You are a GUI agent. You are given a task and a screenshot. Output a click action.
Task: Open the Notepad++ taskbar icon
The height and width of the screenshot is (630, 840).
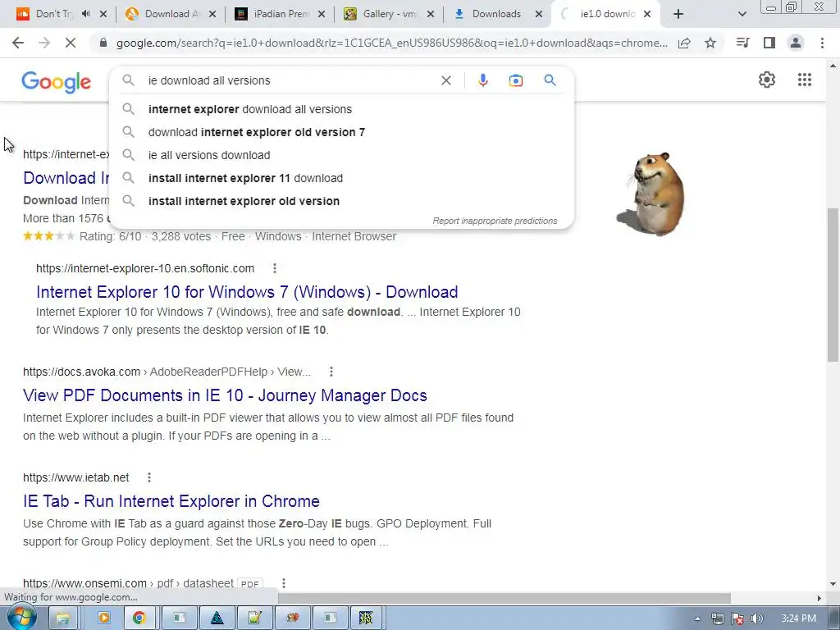click(x=255, y=619)
